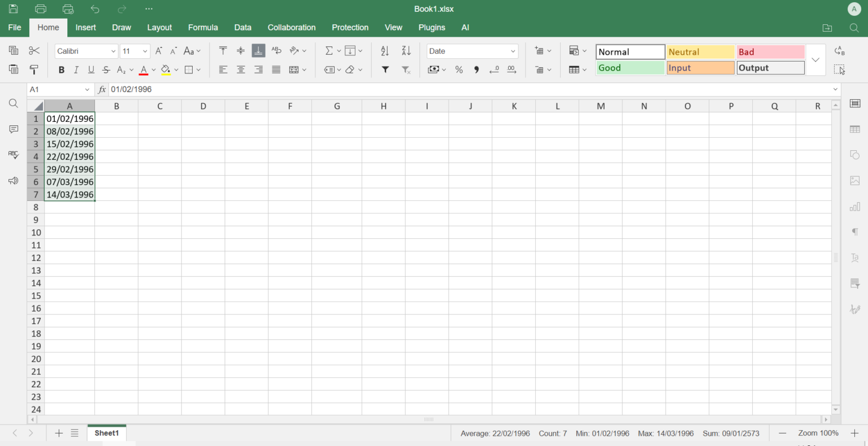The width and height of the screenshot is (868, 446).
Task: Open the Collaboration menu
Action: [x=292, y=27]
